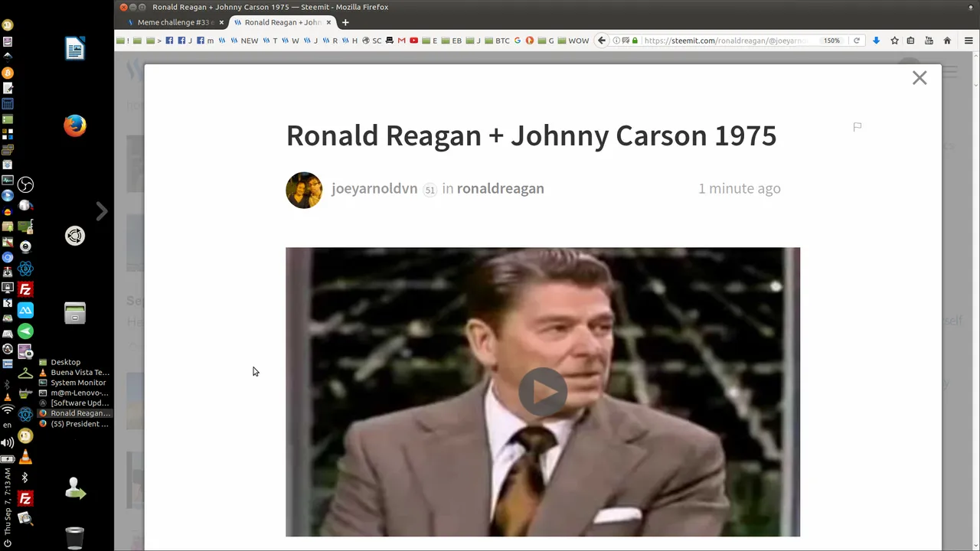980x551 pixels.
Task: Launch the LibreOffice Writer desktop icon
Action: point(75,49)
